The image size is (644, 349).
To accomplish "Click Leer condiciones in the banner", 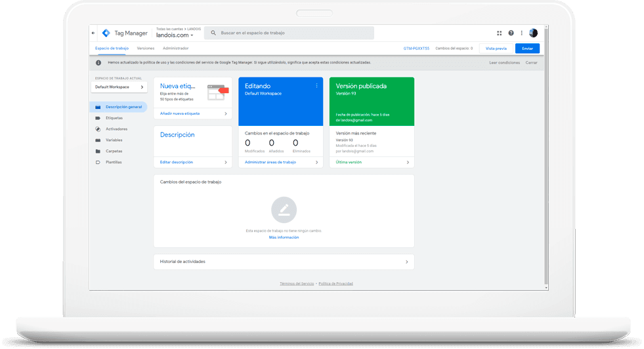I will [x=504, y=63].
